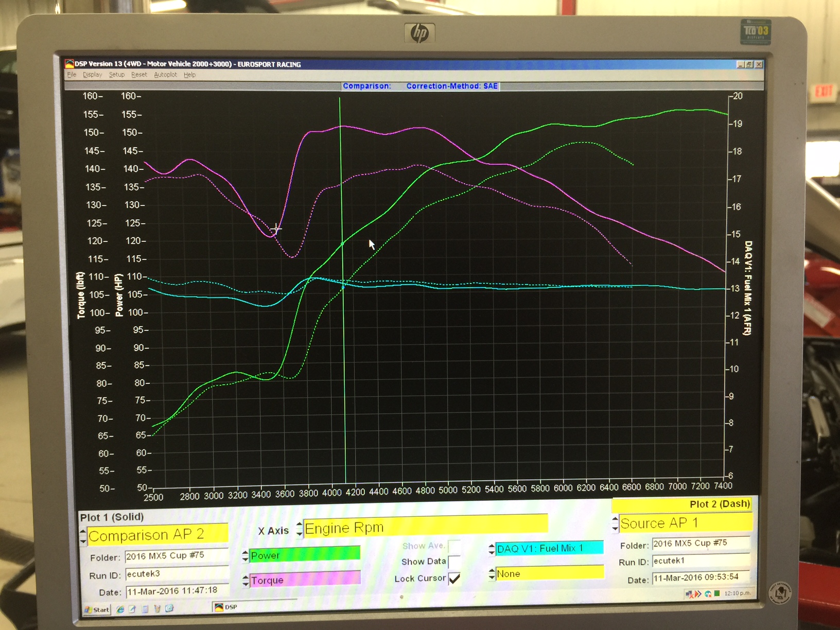840x630 pixels.
Task: Click the 12:10 p.m. system clock
Action: 737,593
